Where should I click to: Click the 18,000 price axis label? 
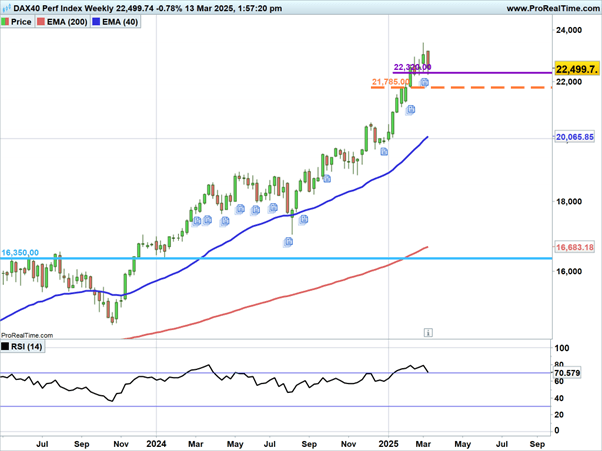coord(569,201)
